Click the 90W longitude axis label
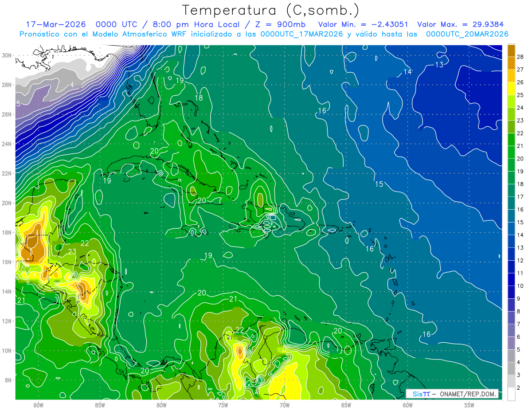 38,405
